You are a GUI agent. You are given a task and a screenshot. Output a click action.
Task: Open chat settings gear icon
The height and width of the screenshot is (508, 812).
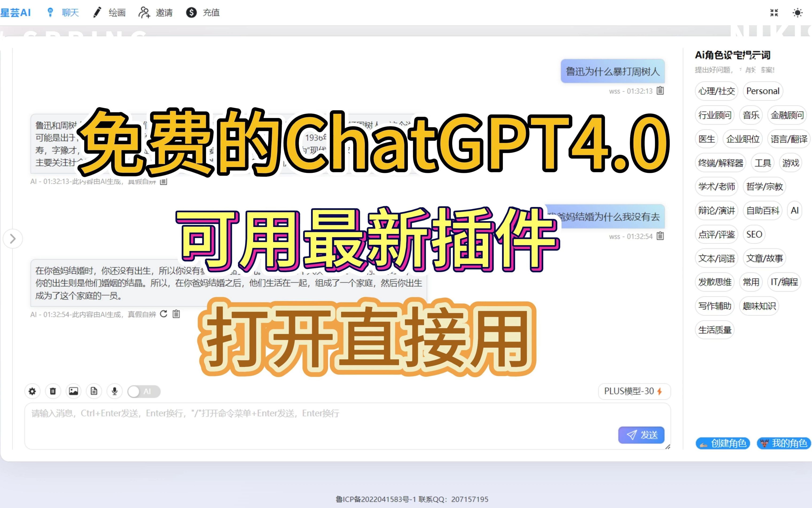[32, 391]
